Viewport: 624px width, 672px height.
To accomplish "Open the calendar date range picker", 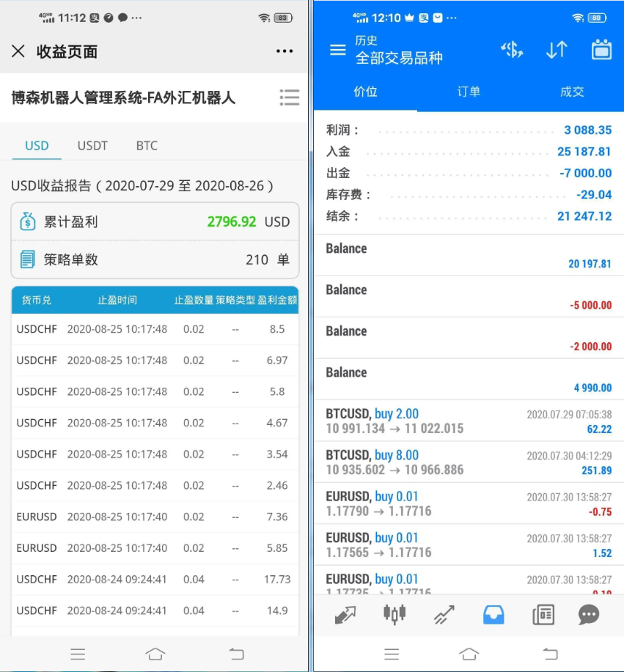I will (601, 50).
